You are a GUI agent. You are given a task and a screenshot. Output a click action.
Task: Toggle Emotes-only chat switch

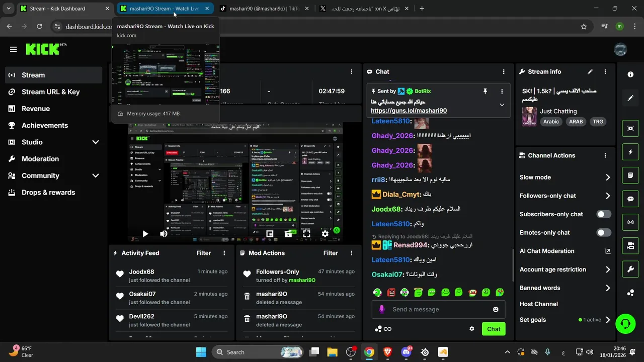tap(604, 233)
